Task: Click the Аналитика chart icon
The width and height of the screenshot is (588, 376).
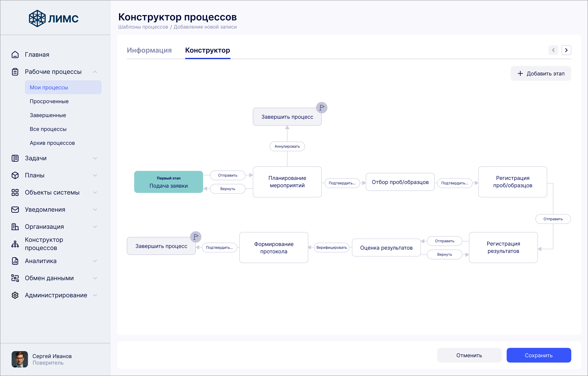Action: [x=15, y=261]
